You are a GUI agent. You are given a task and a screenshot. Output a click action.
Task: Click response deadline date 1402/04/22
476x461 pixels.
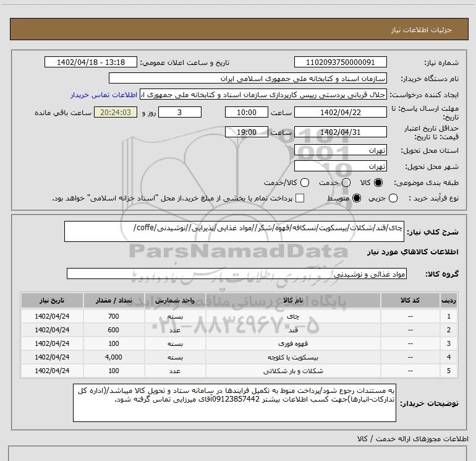[x=340, y=113]
